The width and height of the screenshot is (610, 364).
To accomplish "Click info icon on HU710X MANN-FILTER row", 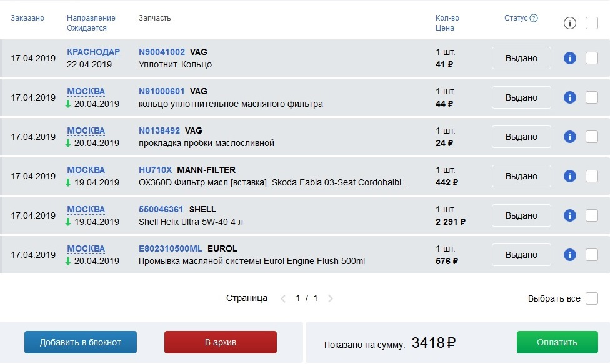I will (x=569, y=176).
